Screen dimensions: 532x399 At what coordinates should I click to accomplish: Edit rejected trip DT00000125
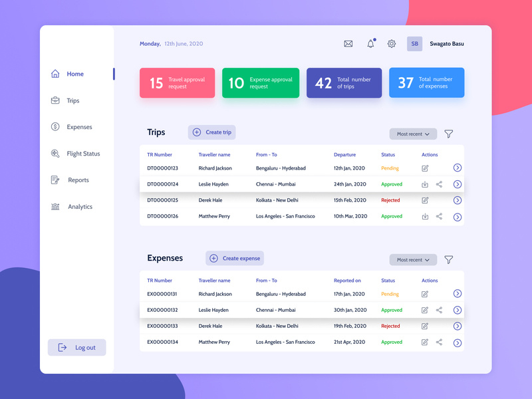click(x=425, y=200)
